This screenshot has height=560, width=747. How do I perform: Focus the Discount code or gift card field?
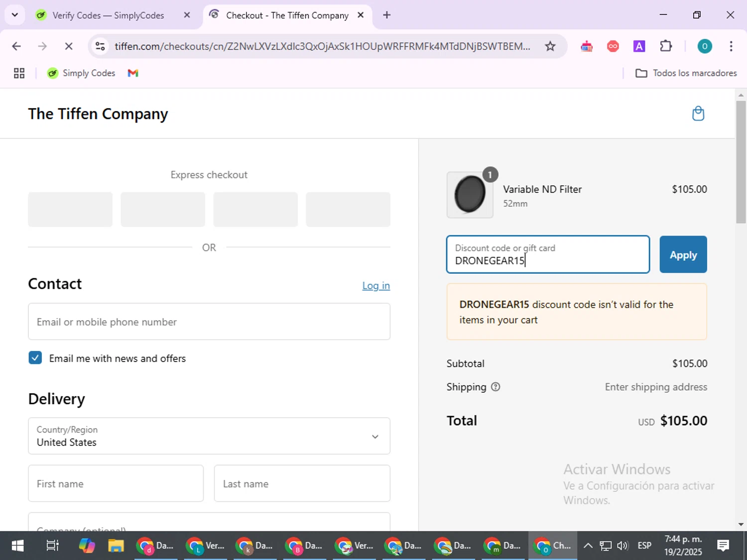tap(548, 254)
